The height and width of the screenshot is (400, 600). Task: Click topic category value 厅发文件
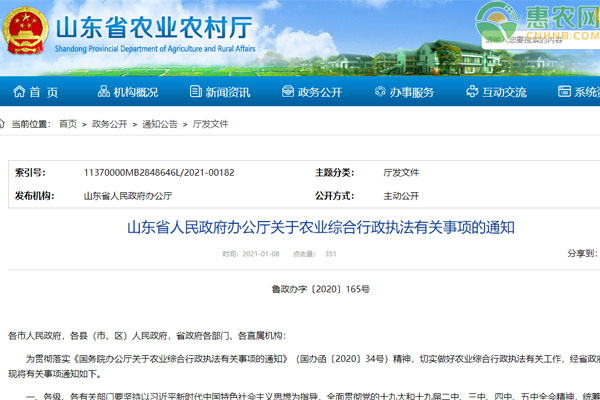click(x=401, y=173)
